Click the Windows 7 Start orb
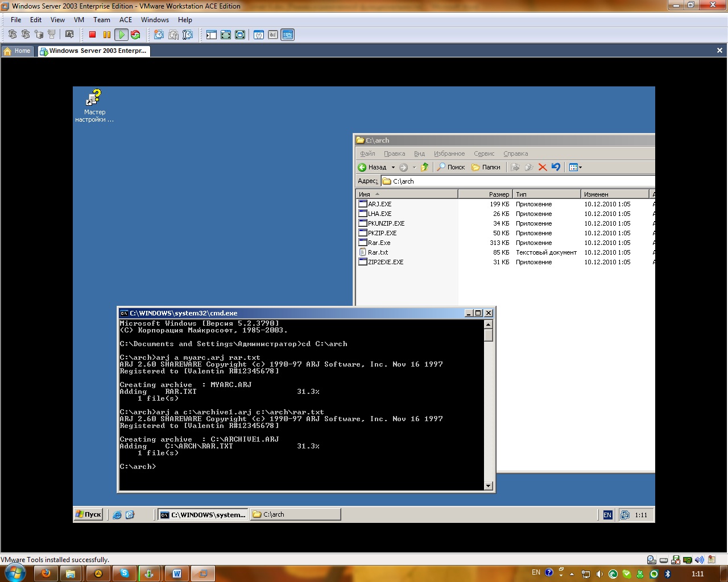 (x=15, y=573)
